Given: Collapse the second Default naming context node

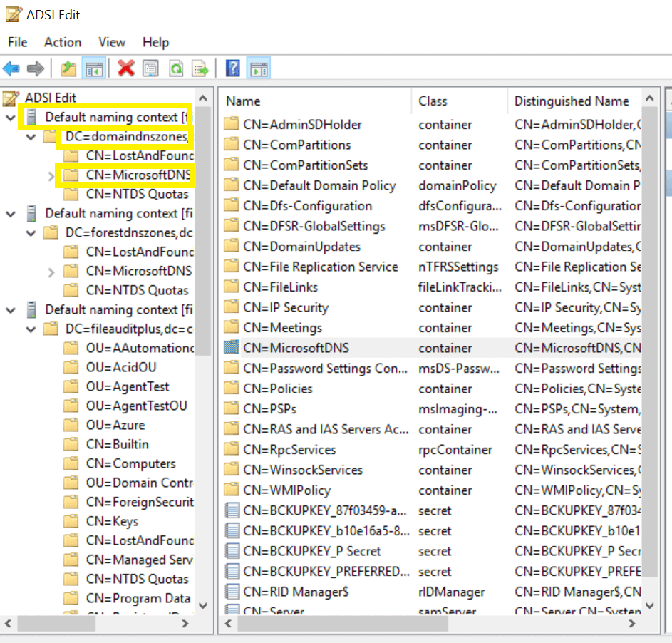Looking at the screenshot, I should pos(11,213).
